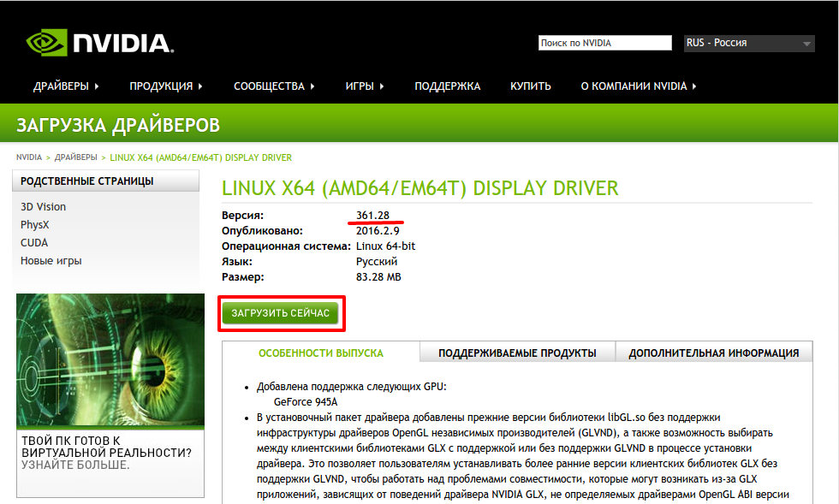Open the PhysX related page
The height and width of the screenshot is (504, 839).
click(x=35, y=225)
